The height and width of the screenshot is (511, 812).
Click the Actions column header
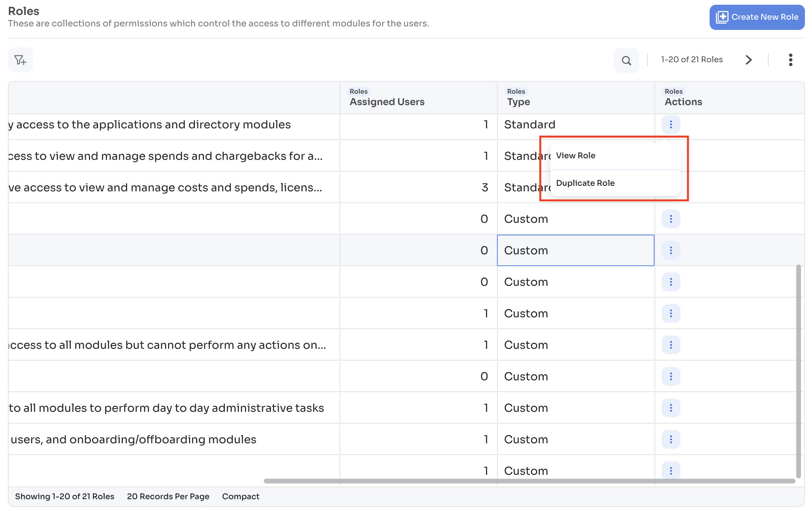coord(683,102)
